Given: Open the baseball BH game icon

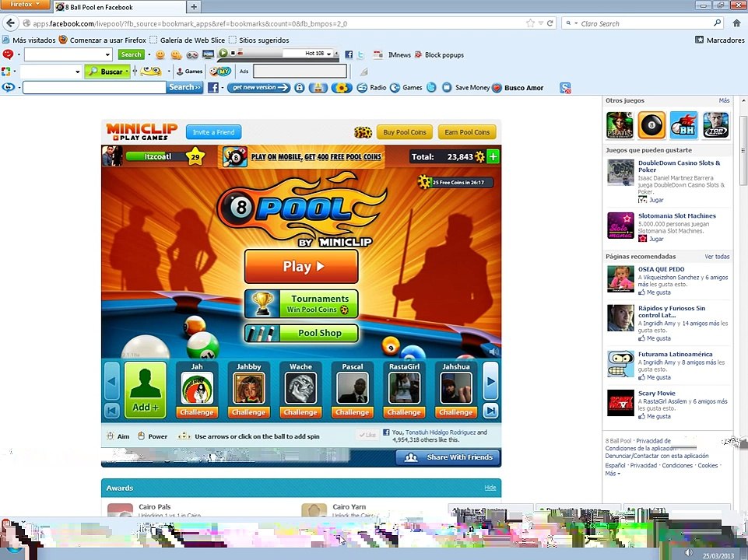Looking at the screenshot, I should [x=683, y=125].
